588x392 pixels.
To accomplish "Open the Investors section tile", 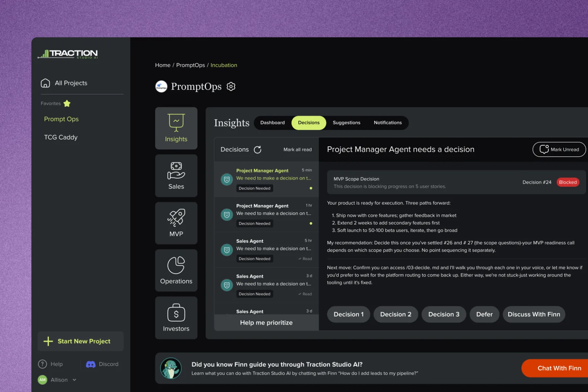I will click(176, 318).
